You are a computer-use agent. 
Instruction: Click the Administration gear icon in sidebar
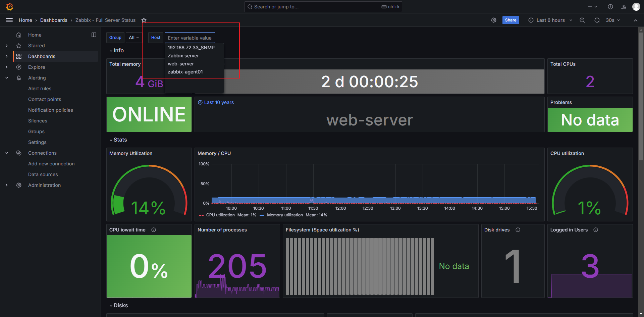19,185
